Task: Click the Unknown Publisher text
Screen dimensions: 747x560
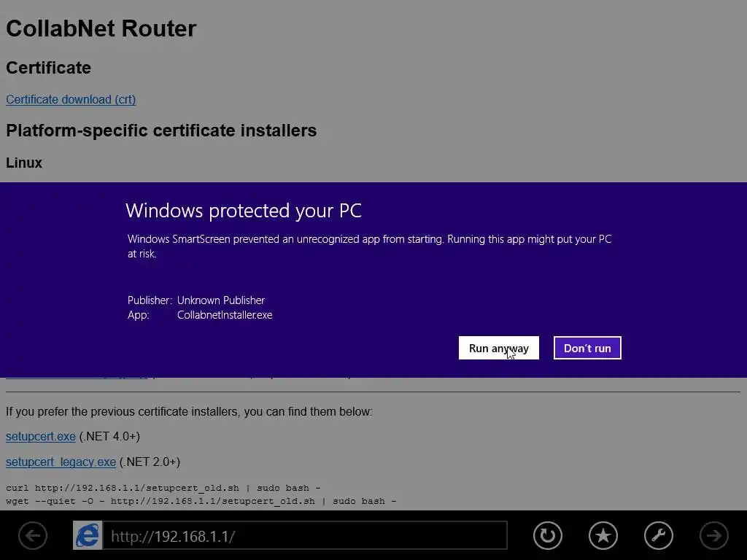Action: [x=221, y=300]
